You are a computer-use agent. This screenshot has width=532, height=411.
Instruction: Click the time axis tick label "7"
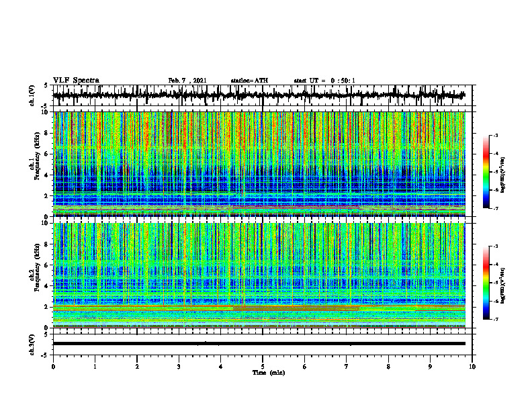tap(347, 367)
